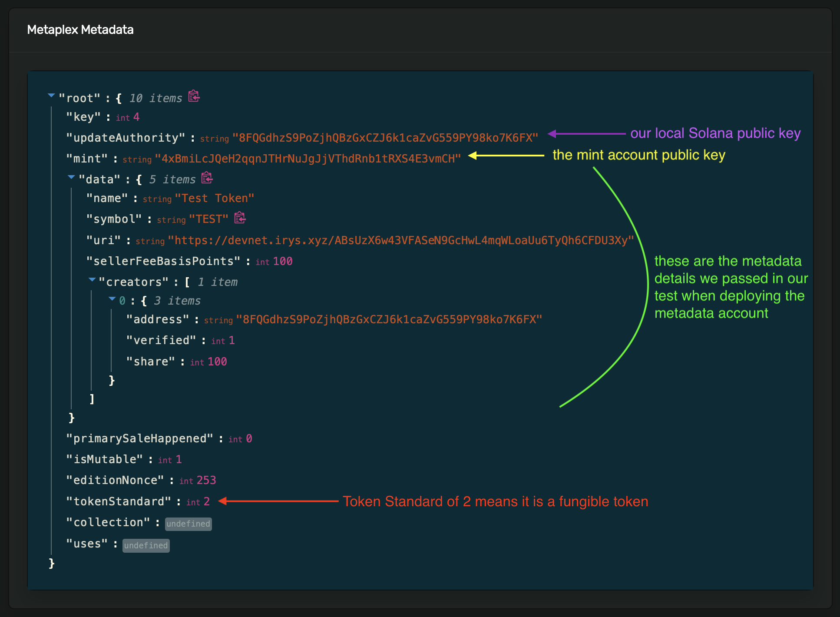
Task: Click the tokenStandard value 2
Action: pyautogui.click(x=207, y=501)
